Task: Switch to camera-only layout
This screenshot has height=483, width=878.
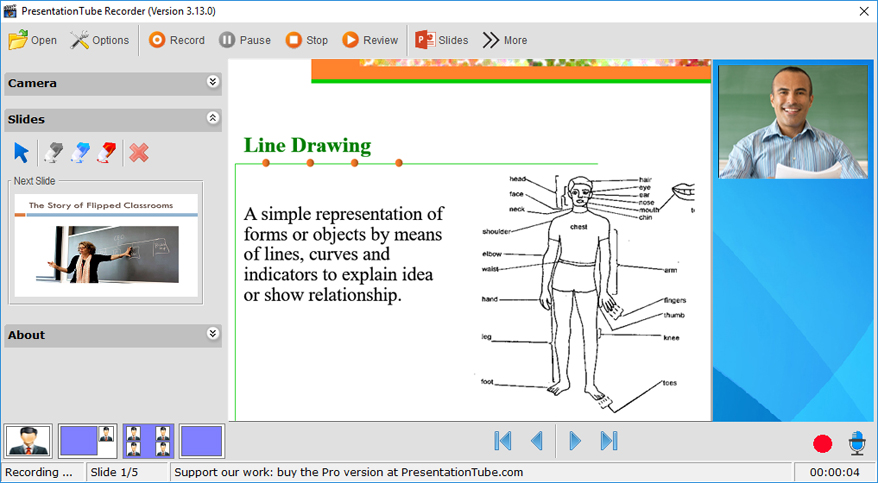Action: 27,441
